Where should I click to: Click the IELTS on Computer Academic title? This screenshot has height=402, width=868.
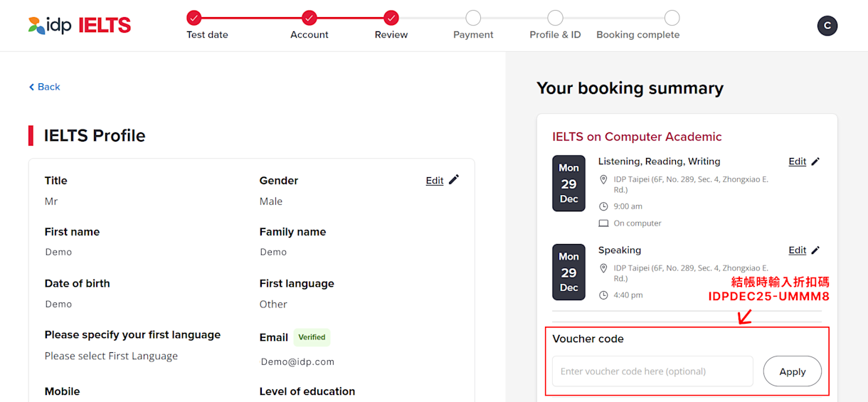[637, 137]
